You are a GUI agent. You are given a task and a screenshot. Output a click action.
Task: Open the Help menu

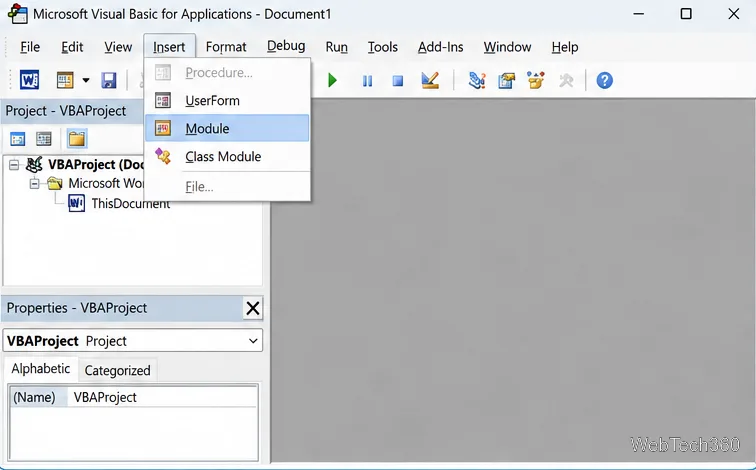tap(565, 47)
